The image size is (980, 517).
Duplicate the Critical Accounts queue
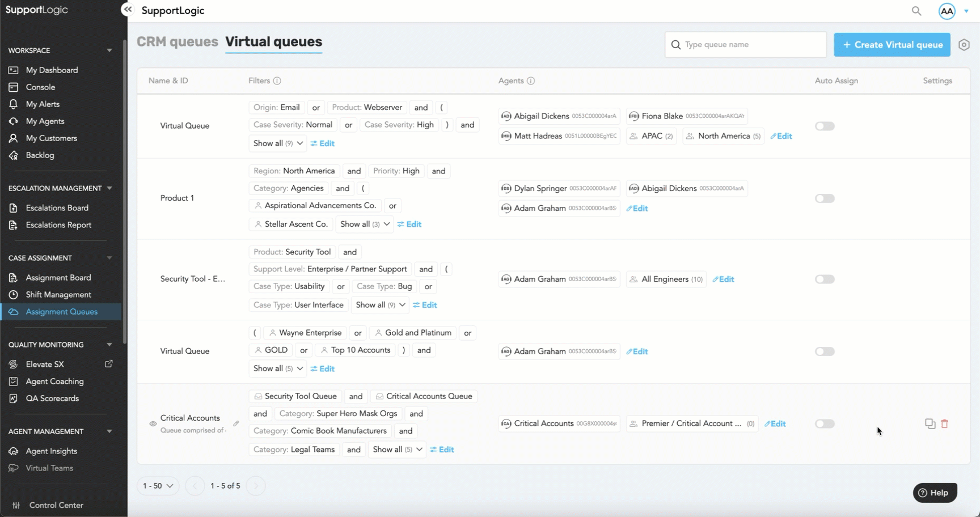[930, 423]
